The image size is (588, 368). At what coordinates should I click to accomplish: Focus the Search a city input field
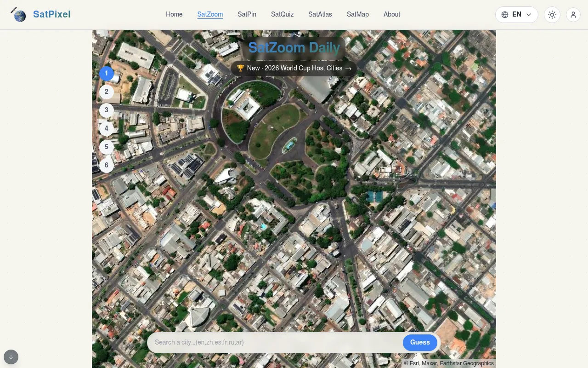click(x=276, y=342)
